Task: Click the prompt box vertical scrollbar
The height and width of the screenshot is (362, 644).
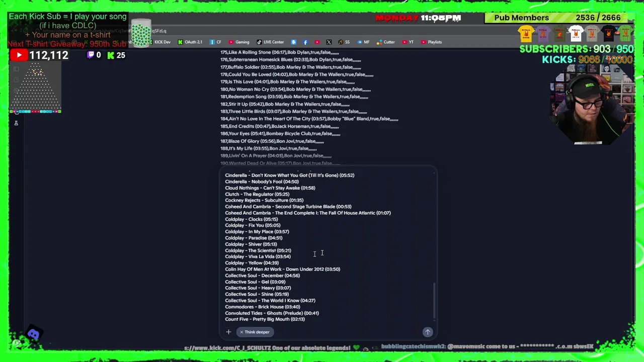Action: (434, 300)
